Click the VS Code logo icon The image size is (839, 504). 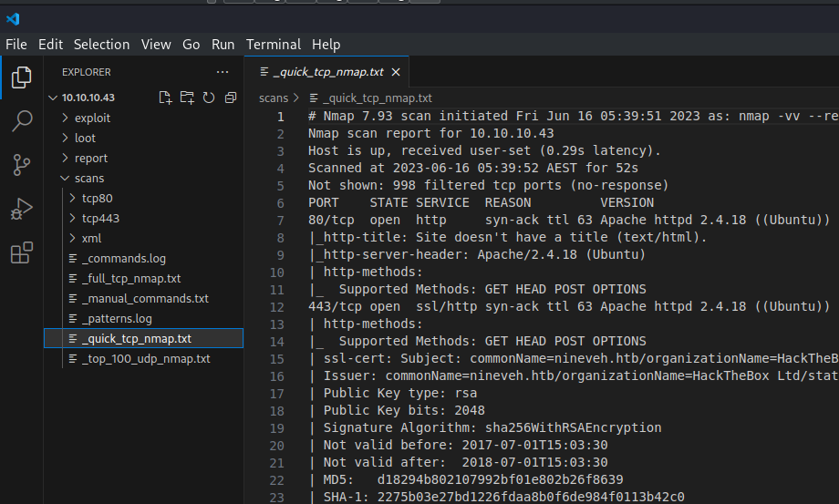[x=13, y=19]
